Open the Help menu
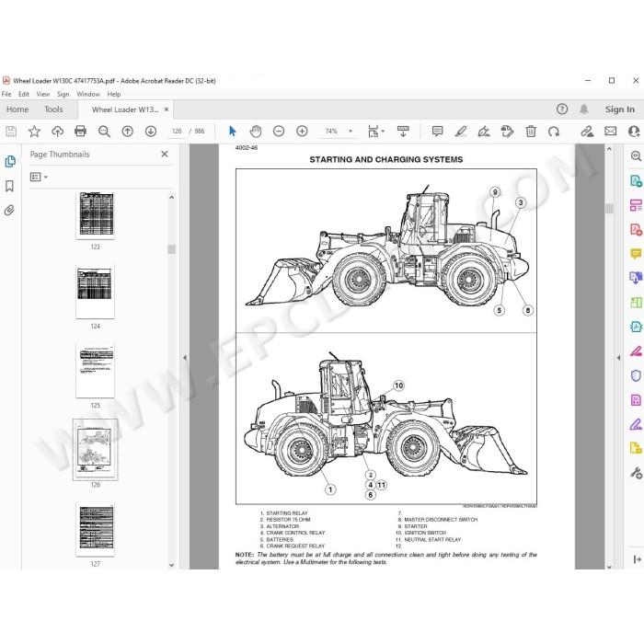This screenshot has height=644, width=644. tap(114, 94)
